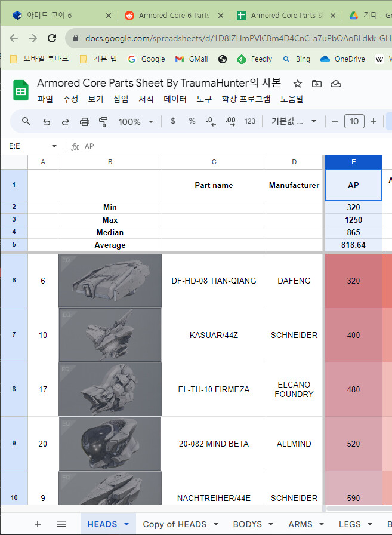Screen dimensions: 392x535
Task: Open the 서식 menu
Action: point(146,99)
